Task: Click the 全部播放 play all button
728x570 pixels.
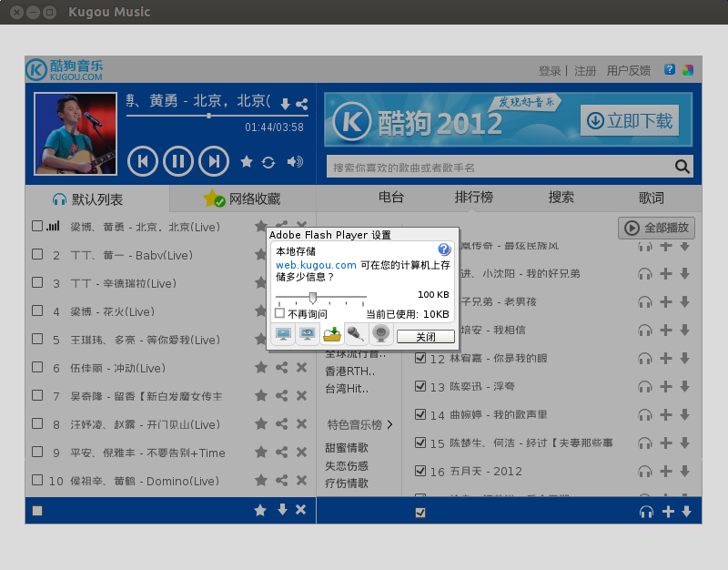Action: click(x=656, y=228)
